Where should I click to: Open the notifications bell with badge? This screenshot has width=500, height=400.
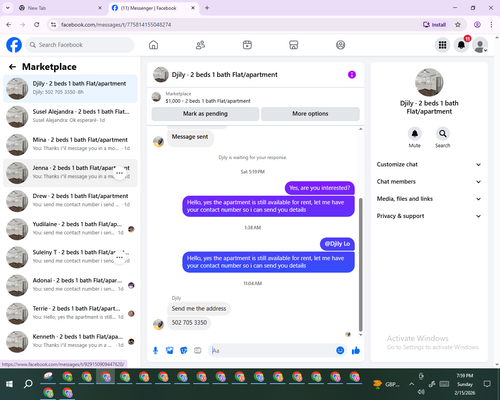click(461, 45)
